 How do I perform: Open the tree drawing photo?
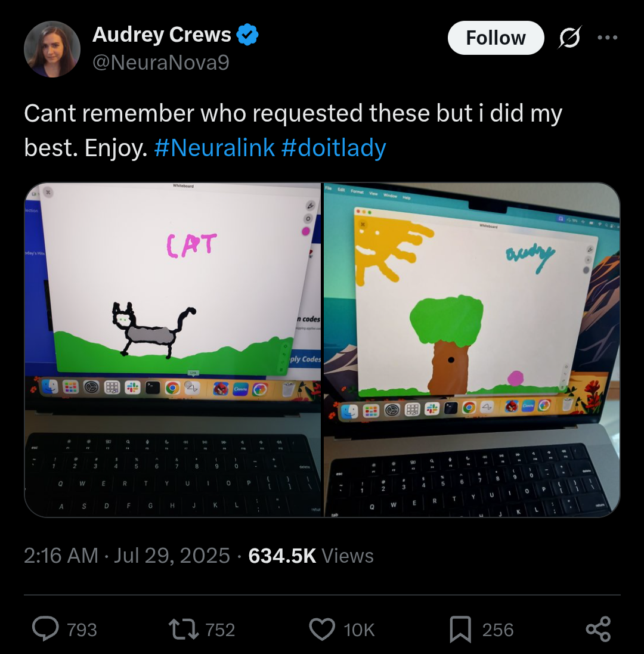pos(472,349)
